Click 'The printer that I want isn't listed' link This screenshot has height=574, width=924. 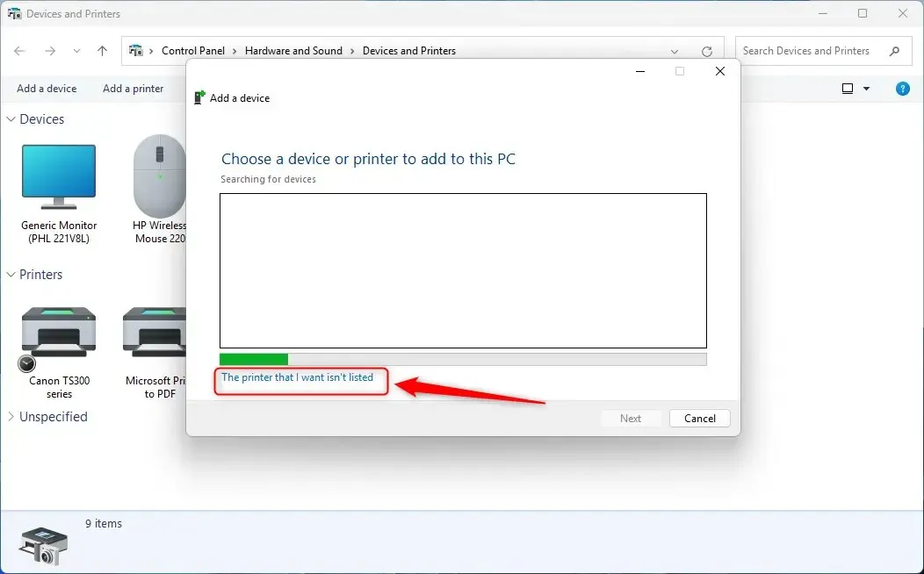(x=297, y=377)
